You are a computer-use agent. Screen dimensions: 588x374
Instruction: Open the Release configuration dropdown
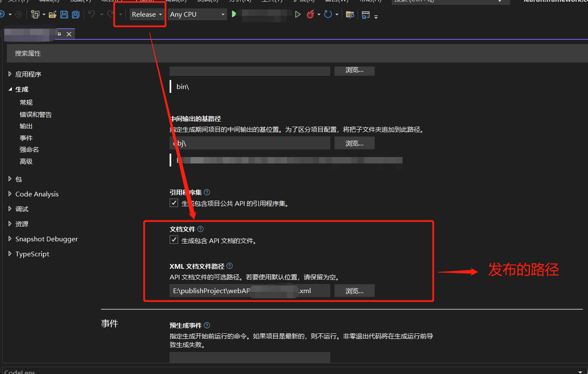(147, 15)
